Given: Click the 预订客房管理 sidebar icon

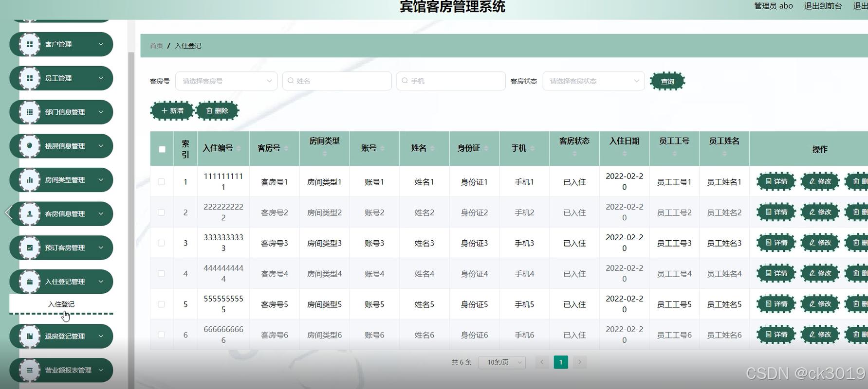Looking at the screenshot, I should tap(30, 248).
